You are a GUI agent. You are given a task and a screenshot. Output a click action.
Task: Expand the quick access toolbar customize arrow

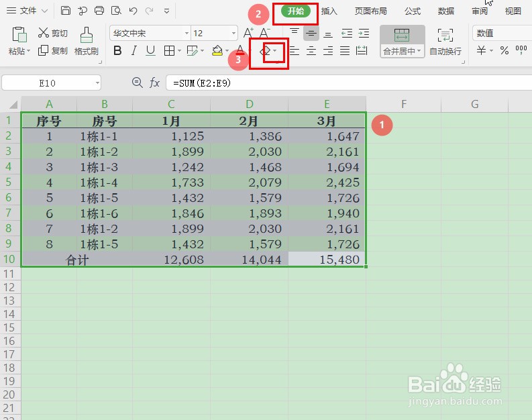(x=166, y=11)
